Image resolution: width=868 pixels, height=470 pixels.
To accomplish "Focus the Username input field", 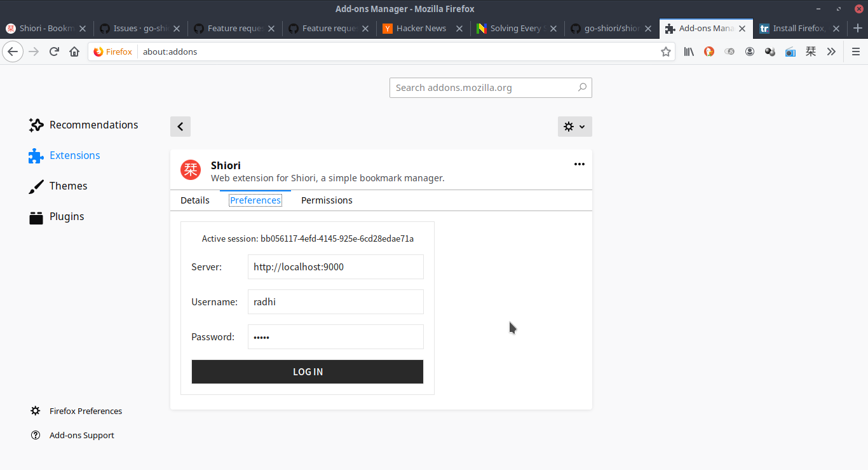I will coord(336,302).
